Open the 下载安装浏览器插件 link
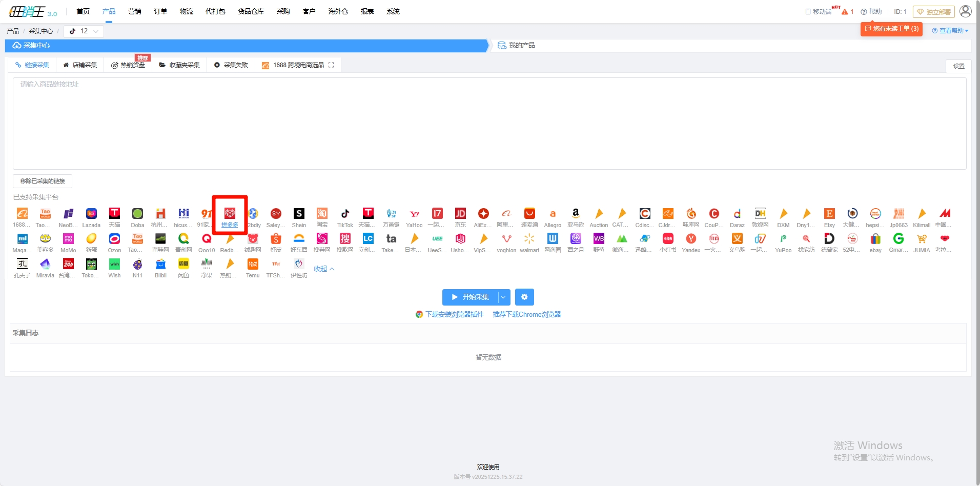The height and width of the screenshot is (486, 980). point(454,314)
